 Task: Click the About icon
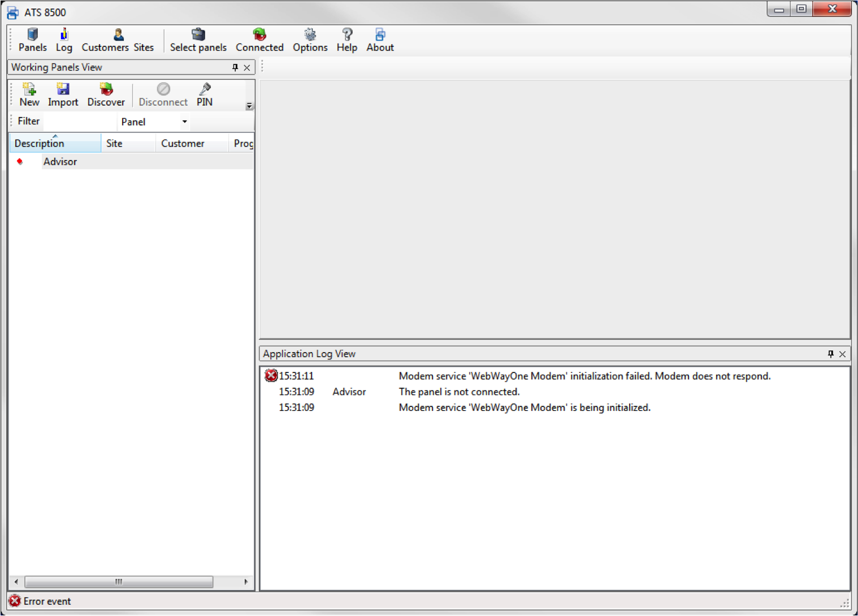pyautogui.click(x=380, y=35)
